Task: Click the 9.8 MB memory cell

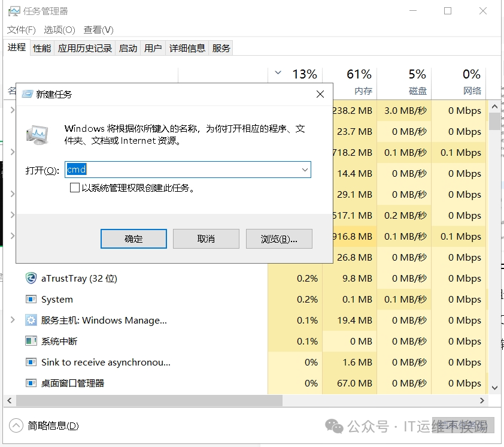Action: coord(350,278)
